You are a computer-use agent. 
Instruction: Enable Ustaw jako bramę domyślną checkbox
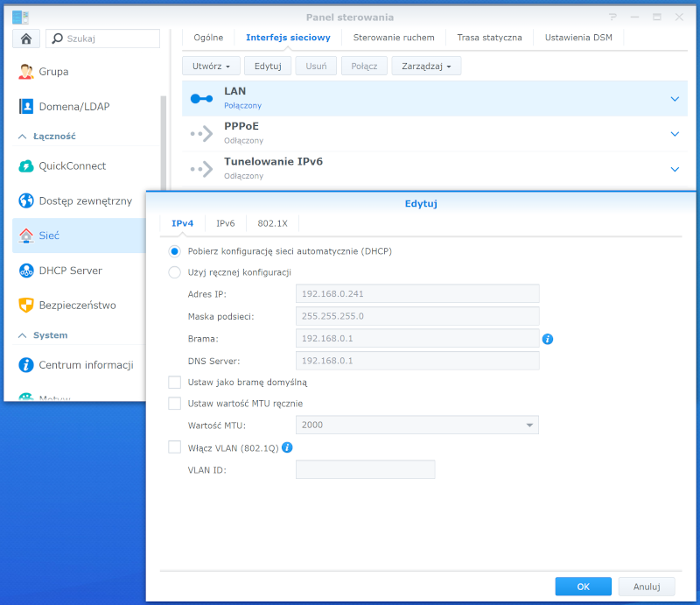[175, 383]
